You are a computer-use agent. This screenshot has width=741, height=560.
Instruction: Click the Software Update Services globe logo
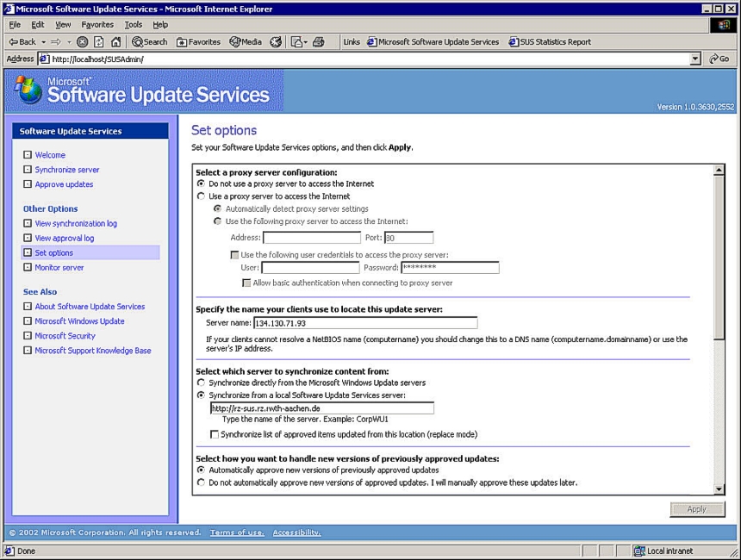(x=28, y=90)
